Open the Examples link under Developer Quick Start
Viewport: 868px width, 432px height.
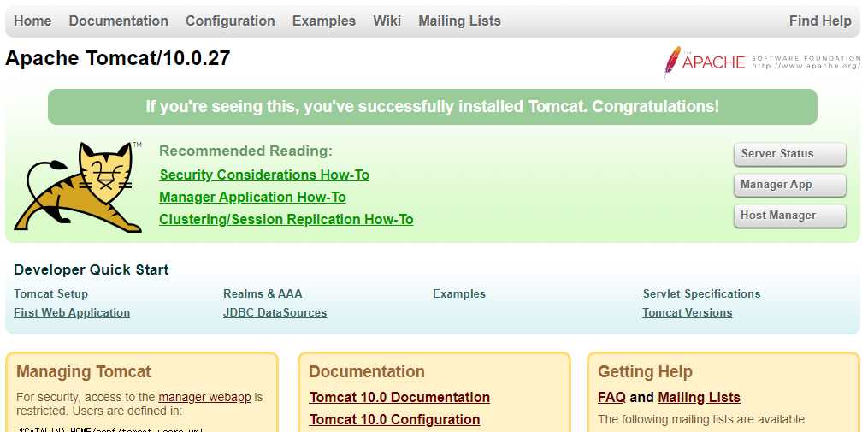(x=459, y=294)
